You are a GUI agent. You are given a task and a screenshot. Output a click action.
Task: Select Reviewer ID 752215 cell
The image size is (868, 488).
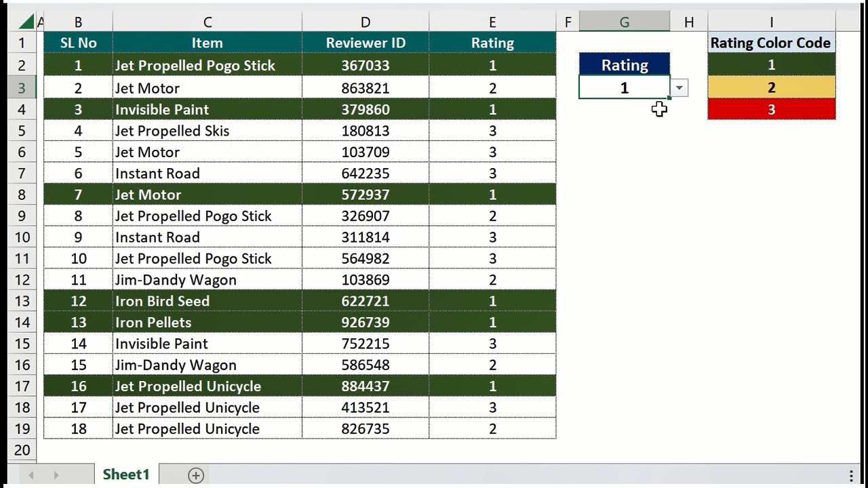[x=366, y=344]
